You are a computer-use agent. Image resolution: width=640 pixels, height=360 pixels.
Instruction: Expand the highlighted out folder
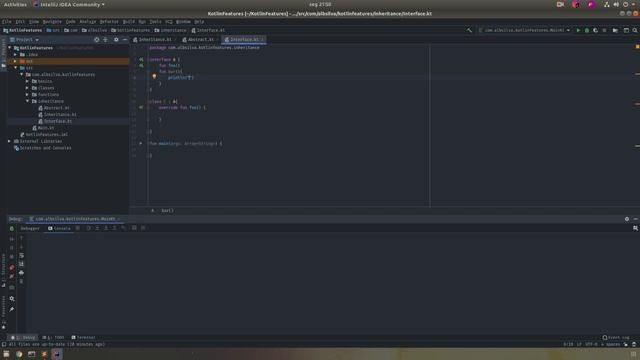click(16, 61)
